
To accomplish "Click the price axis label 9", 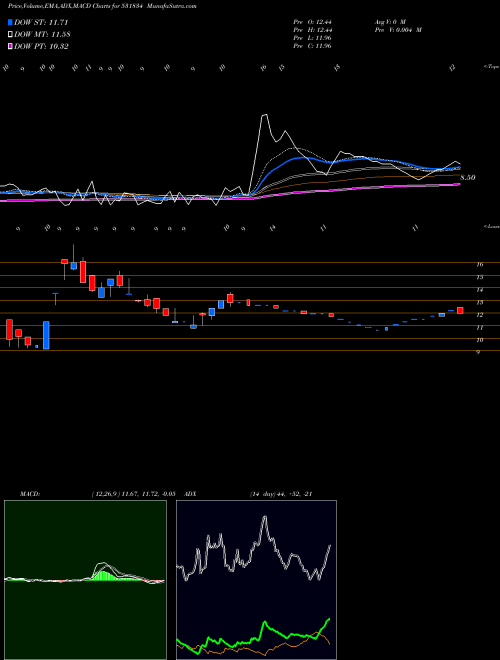I will (x=478, y=353).
